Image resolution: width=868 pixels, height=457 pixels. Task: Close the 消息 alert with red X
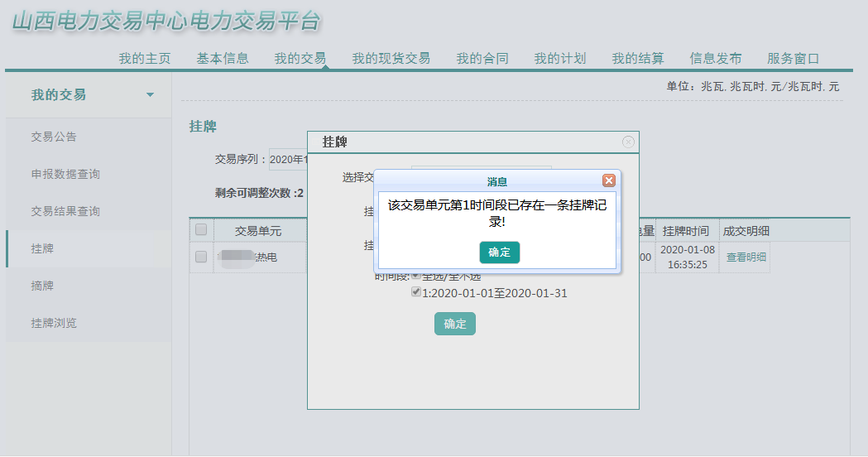[609, 180]
